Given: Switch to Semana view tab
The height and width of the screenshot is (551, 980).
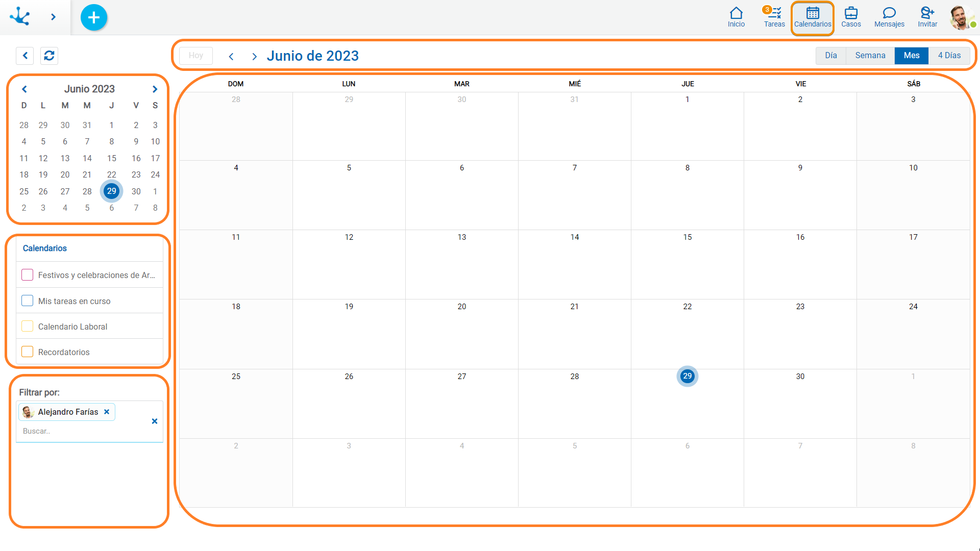Looking at the screenshot, I should 870,56.
